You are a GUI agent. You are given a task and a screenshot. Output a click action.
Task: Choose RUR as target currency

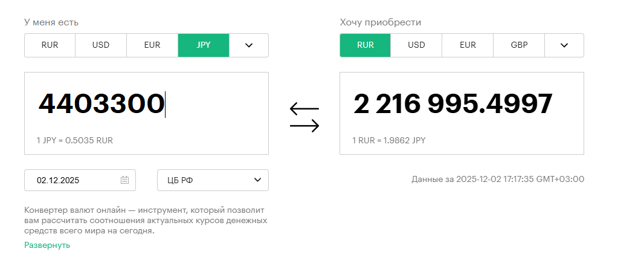[x=365, y=45]
